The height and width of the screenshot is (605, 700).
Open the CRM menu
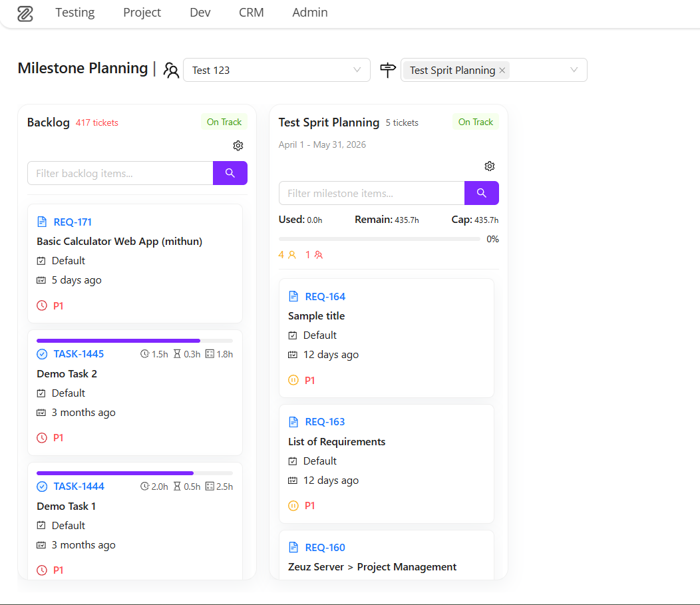pyautogui.click(x=252, y=13)
